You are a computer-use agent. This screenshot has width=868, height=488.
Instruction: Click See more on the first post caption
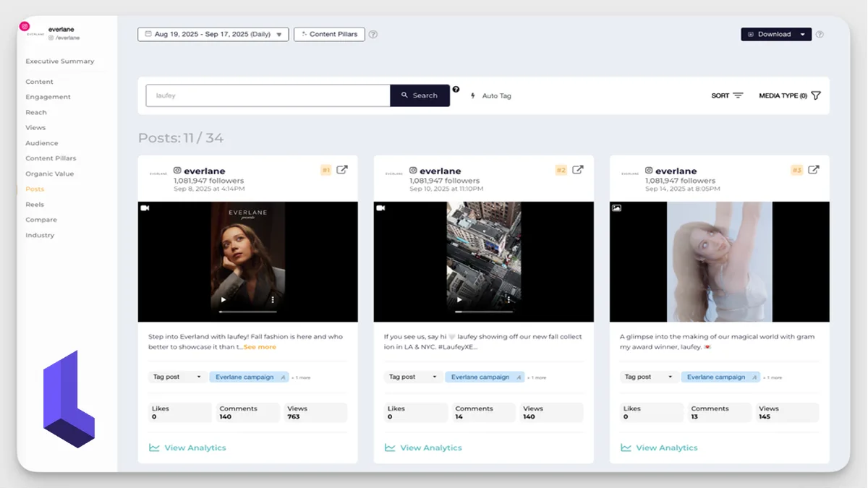260,347
